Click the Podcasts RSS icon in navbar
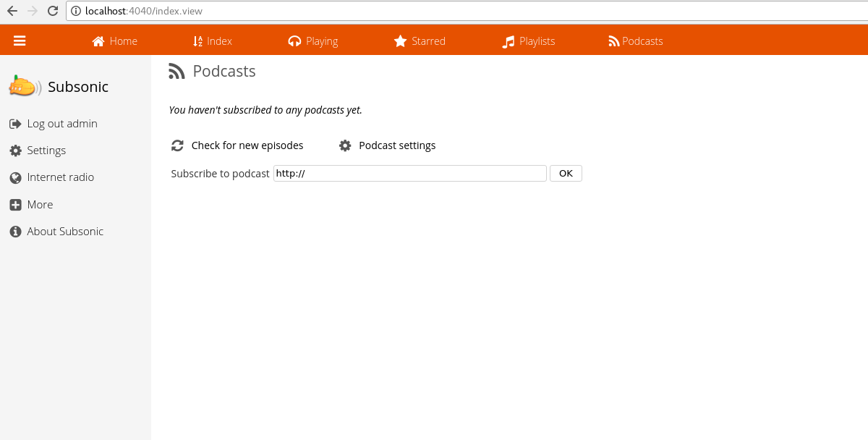Screen dimensions: 868x440 614,41
